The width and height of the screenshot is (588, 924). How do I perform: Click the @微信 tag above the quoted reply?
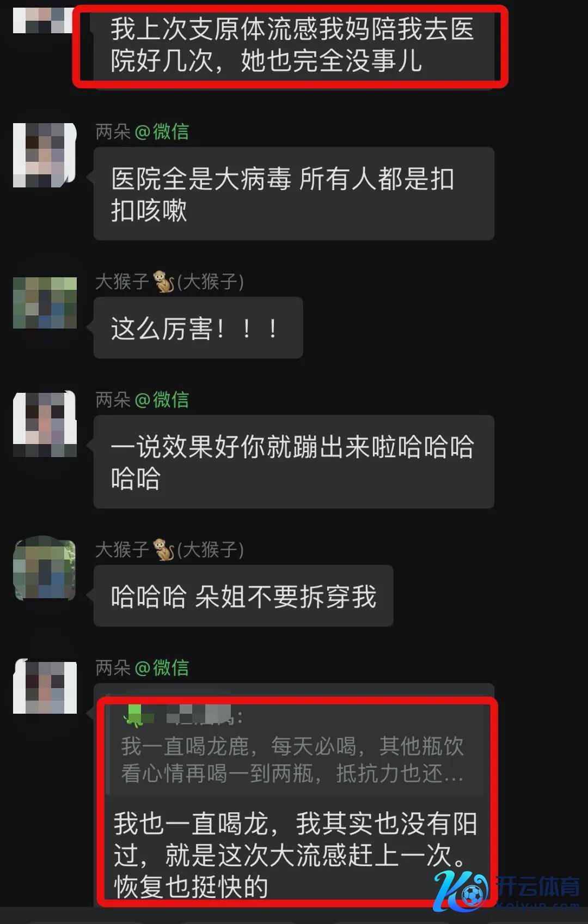(162, 667)
